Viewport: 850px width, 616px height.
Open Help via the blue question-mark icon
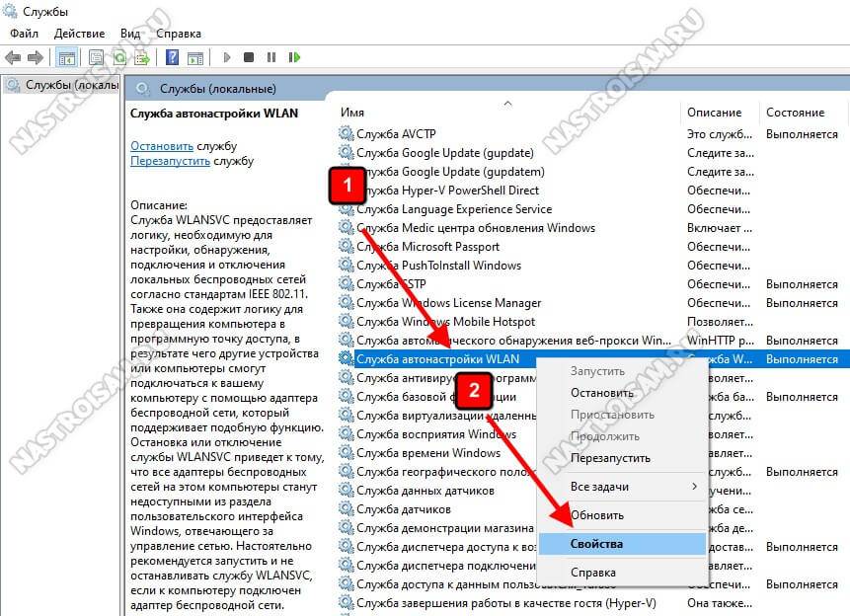(172, 57)
